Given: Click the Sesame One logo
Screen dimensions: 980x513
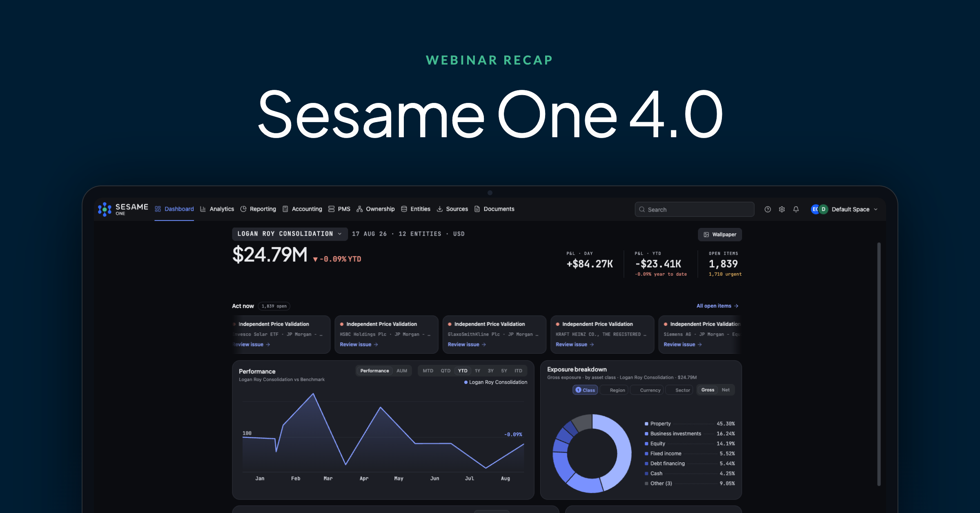Looking at the screenshot, I should click(x=123, y=209).
